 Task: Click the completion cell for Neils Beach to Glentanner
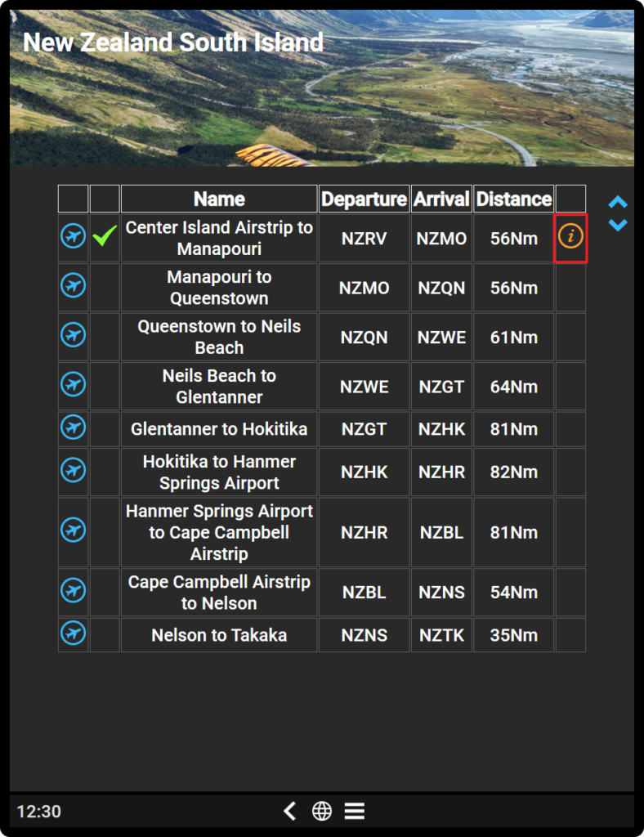click(105, 387)
